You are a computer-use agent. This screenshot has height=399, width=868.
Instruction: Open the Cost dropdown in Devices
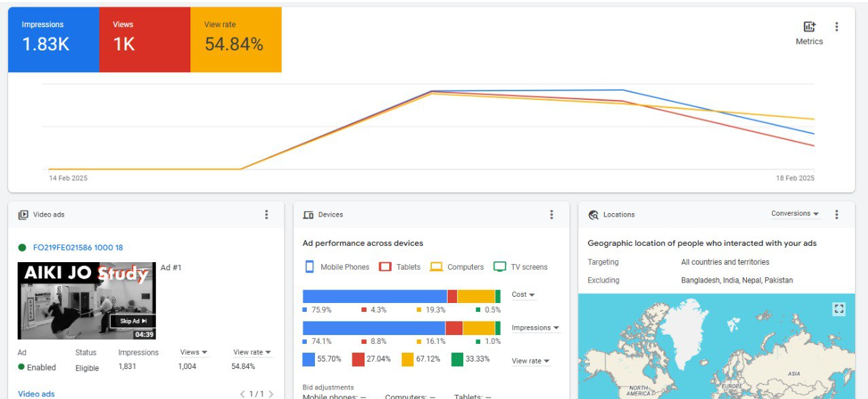523,295
